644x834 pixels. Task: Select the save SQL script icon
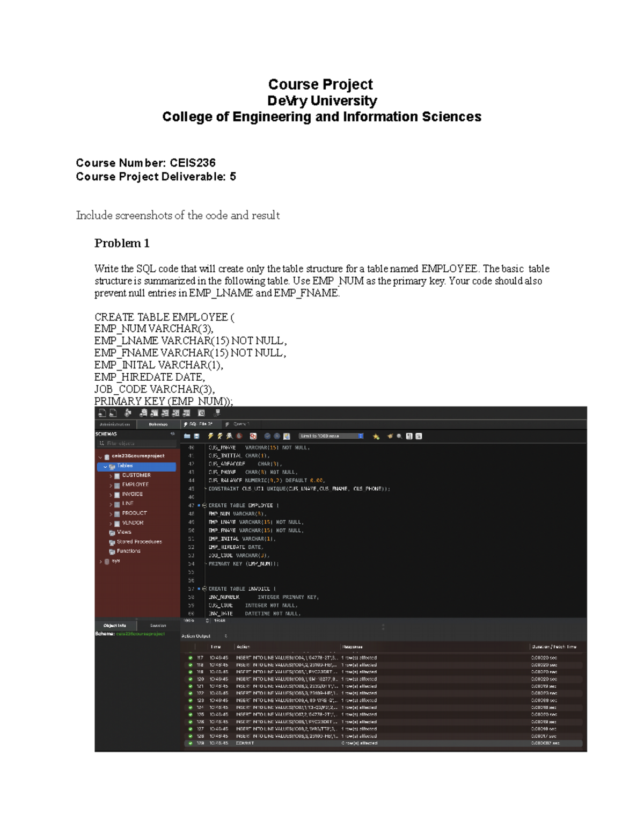click(197, 436)
